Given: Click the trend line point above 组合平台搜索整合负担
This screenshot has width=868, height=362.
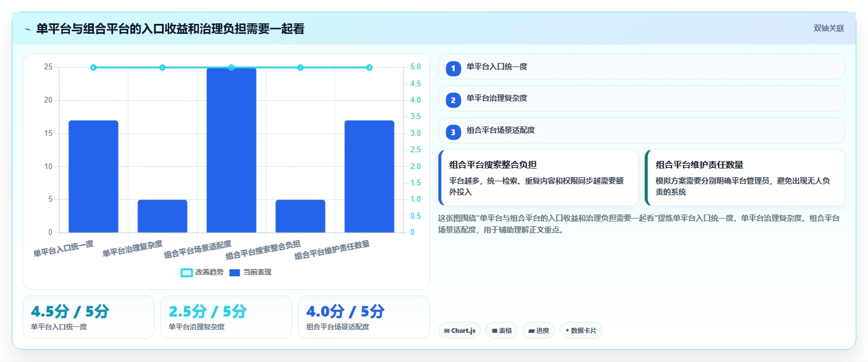Looking at the screenshot, I should point(300,68).
